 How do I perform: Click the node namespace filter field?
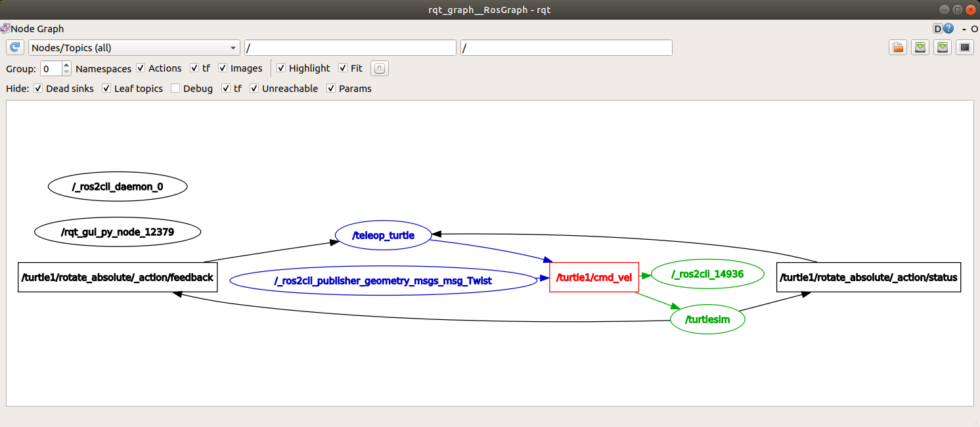click(350, 48)
